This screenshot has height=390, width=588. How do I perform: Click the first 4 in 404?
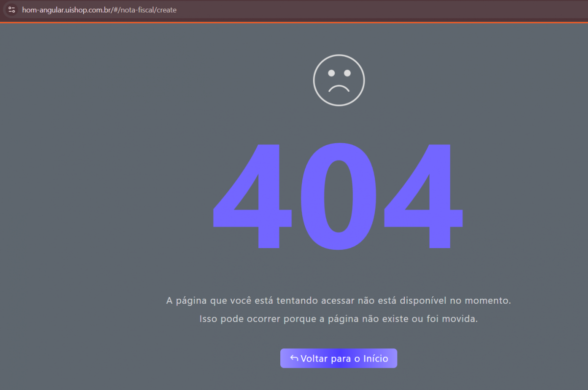tap(252, 196)
